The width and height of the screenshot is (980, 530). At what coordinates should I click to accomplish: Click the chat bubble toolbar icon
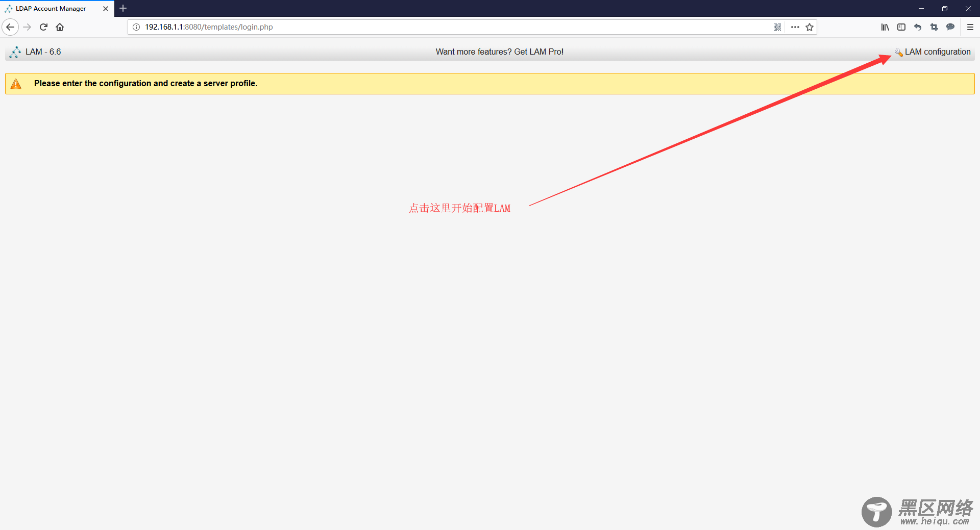(x=950, y=27)
